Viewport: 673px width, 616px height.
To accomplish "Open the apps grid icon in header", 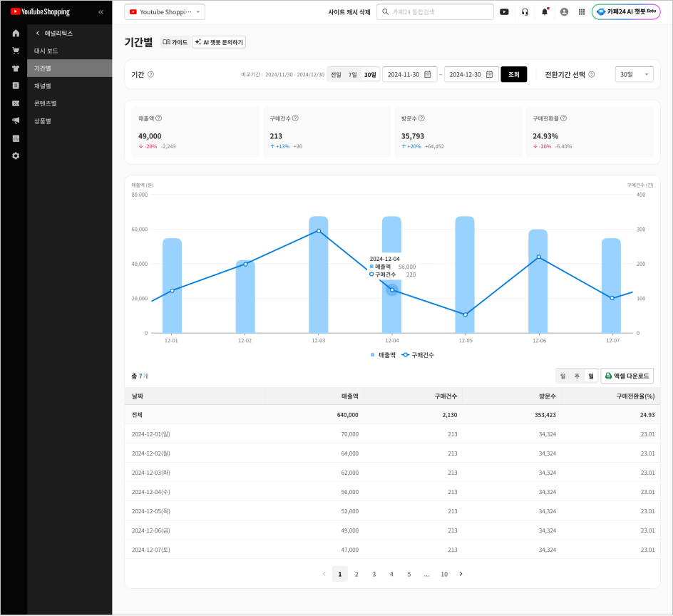I will coord(582,12).
